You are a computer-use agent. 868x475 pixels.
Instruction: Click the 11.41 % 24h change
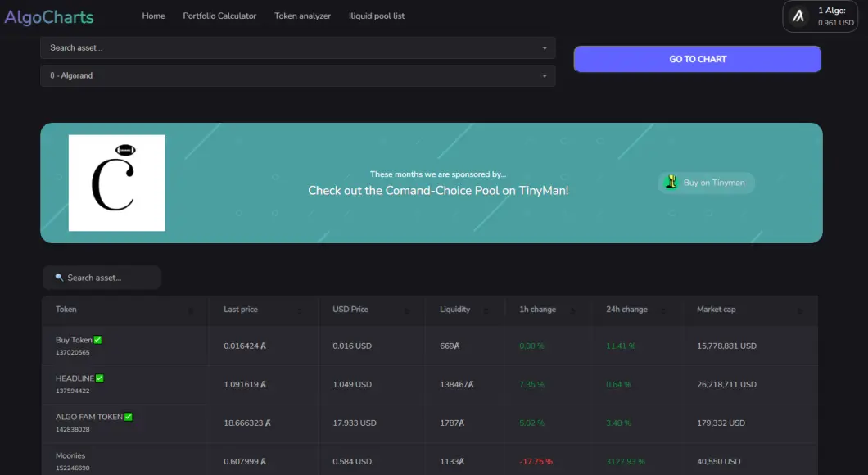[x=621, y=346]
